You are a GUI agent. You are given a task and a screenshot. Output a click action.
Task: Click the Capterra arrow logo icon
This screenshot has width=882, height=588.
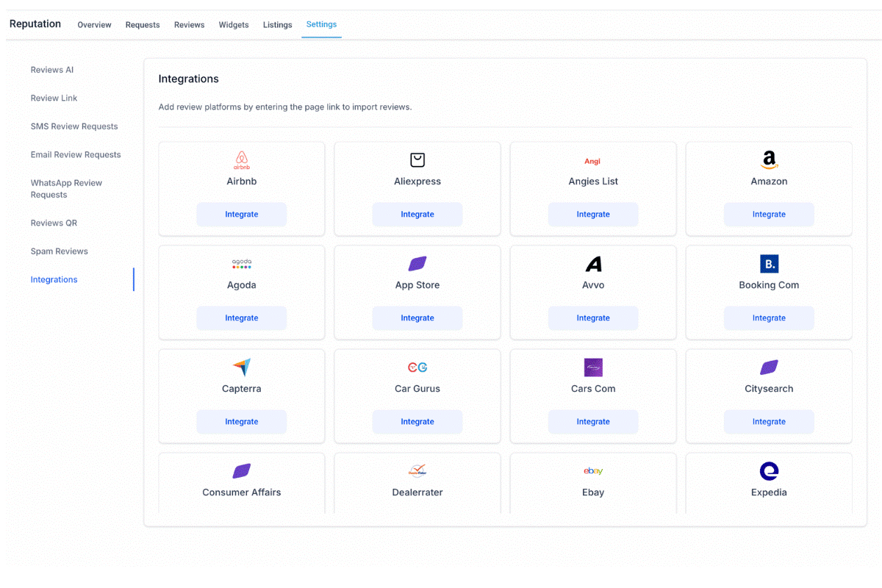pos(241,367)
